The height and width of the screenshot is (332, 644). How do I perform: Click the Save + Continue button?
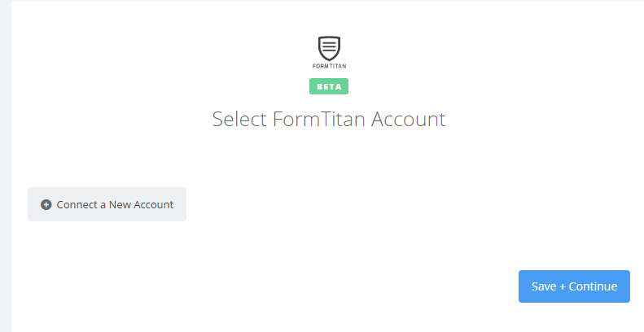(574, 286)
